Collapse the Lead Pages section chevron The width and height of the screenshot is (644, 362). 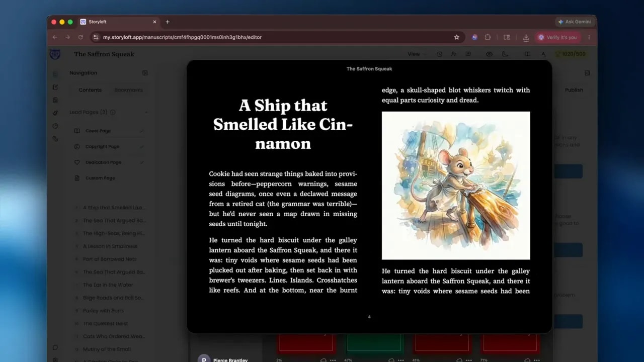[146, 113]
